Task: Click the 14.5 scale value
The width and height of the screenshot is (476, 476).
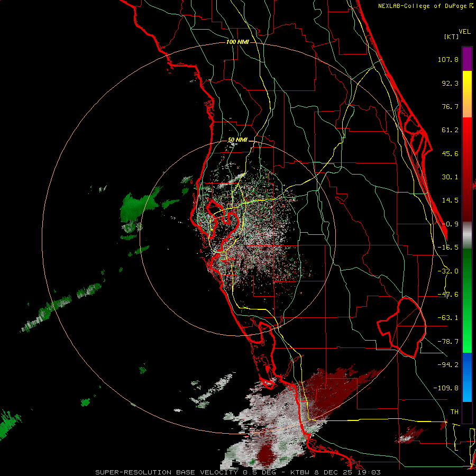Action: point(450,200)
